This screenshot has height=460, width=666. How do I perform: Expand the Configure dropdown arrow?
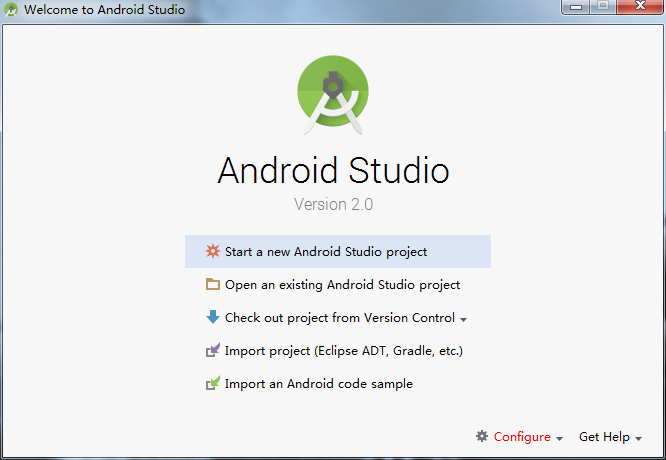click(x=559, y=439)
